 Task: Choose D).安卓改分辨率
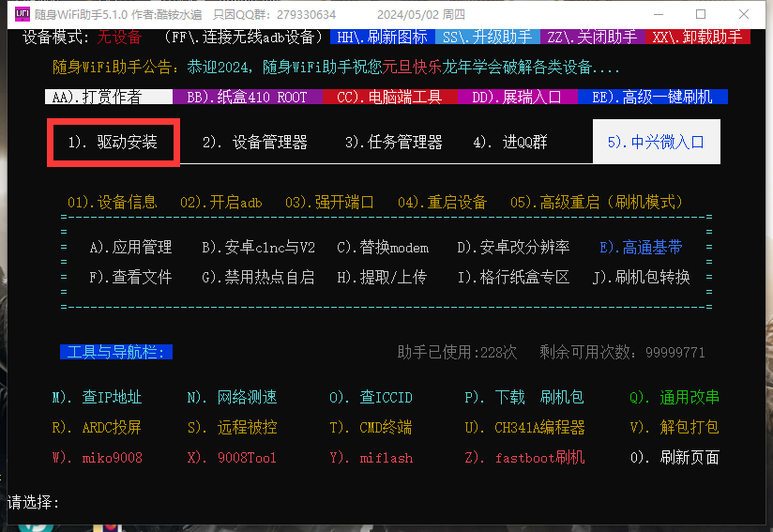pyautogui.click(x=513, y=247)
